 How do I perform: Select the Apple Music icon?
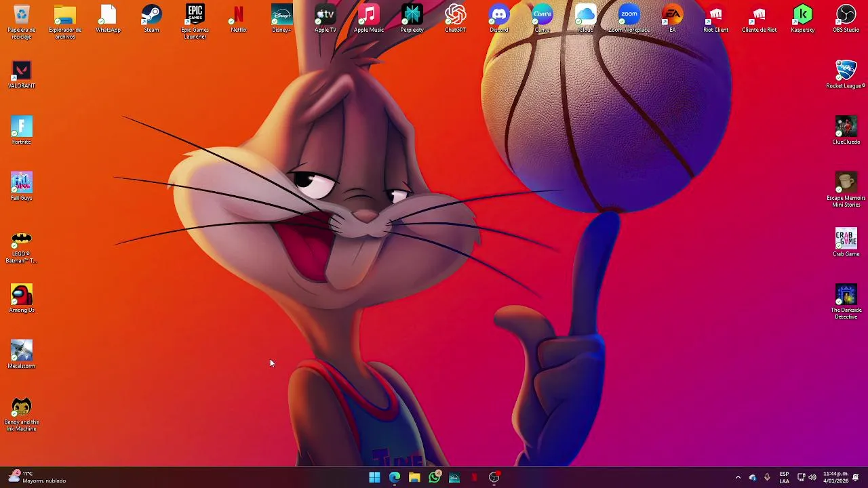(x=368, y=19)
